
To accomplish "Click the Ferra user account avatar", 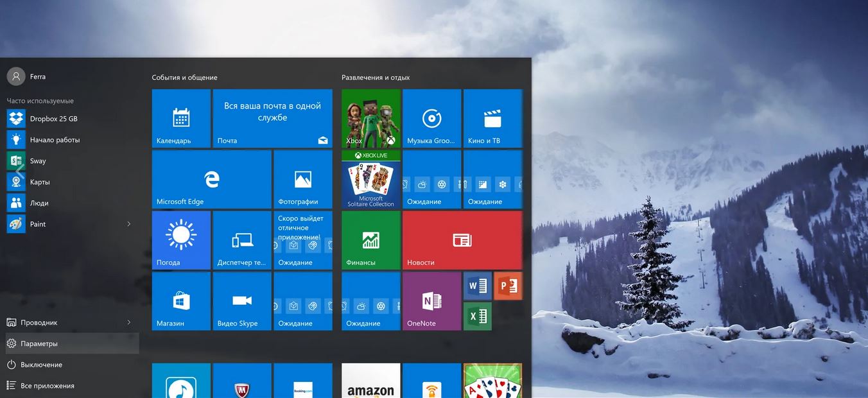I will click(x=16, y=76).
